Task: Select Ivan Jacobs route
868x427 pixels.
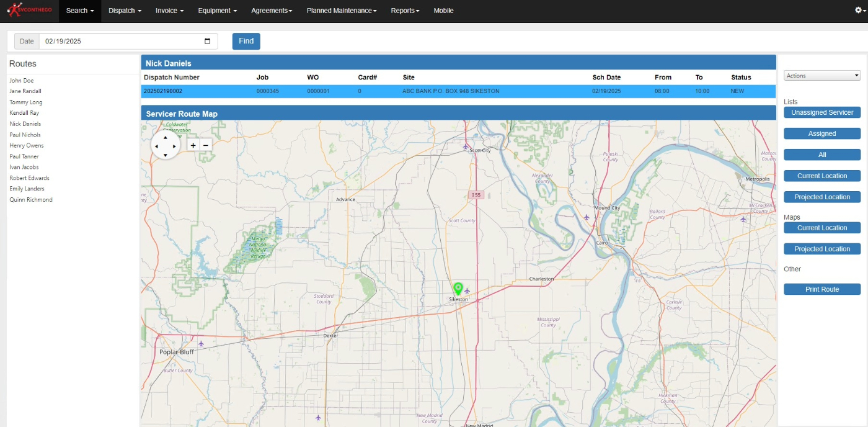Action: [24, 167]
